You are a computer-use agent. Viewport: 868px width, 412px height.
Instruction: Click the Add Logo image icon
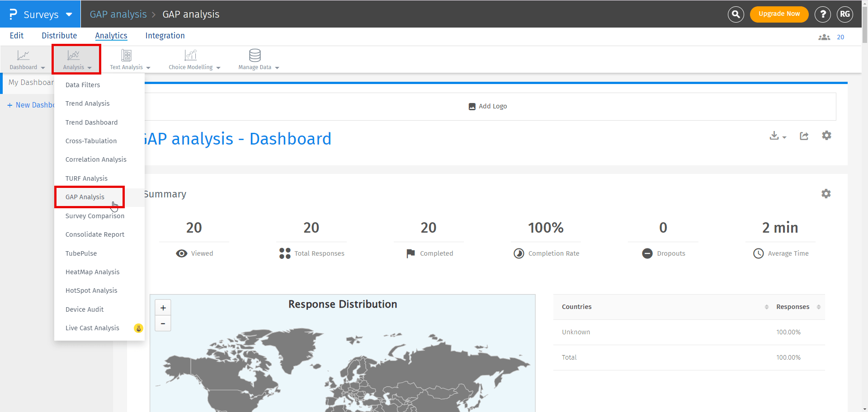pos(472,107)
